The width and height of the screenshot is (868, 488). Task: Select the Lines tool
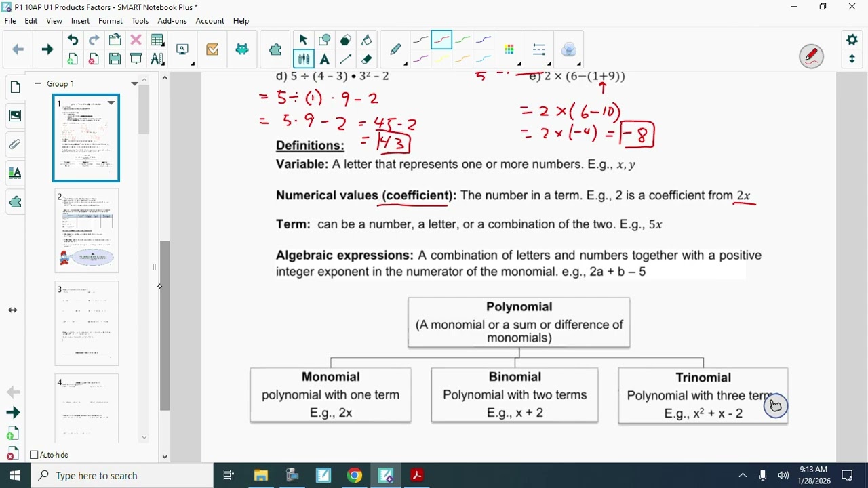click(345, 59)
